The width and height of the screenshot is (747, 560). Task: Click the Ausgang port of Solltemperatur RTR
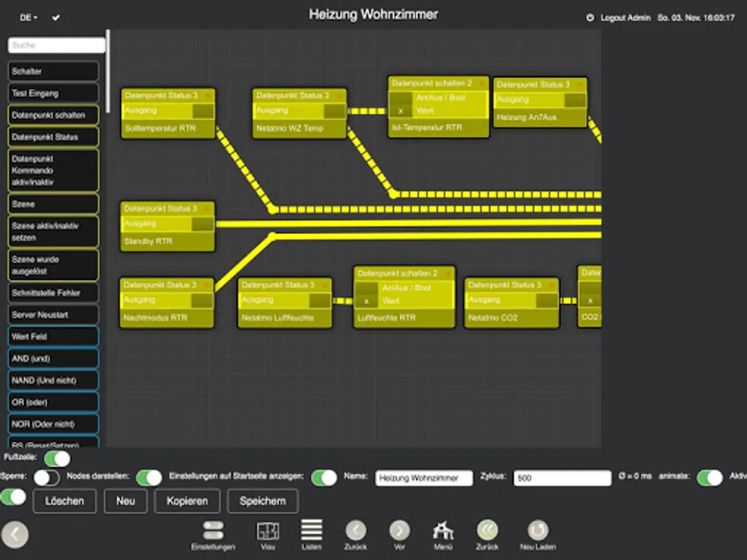pyautogui.click(x=203, y=111)
